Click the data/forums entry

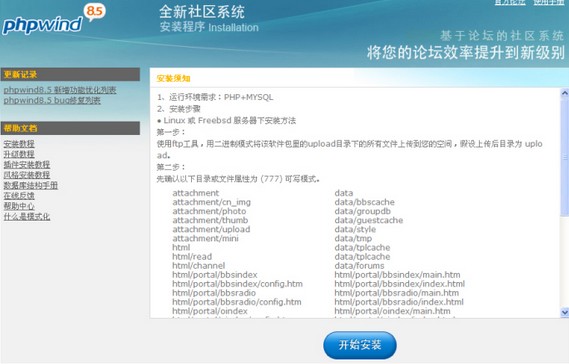[359, 266]
